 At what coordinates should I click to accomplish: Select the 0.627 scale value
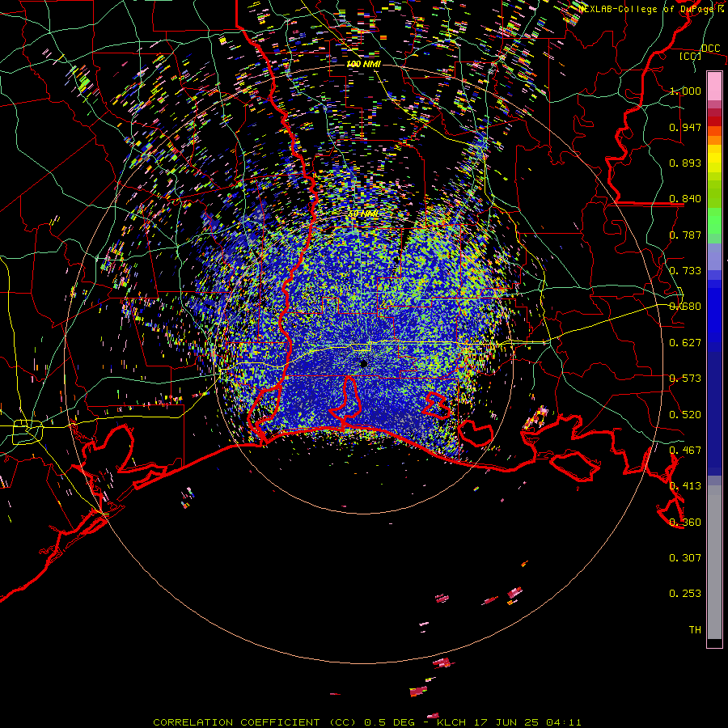pos(685,343)
